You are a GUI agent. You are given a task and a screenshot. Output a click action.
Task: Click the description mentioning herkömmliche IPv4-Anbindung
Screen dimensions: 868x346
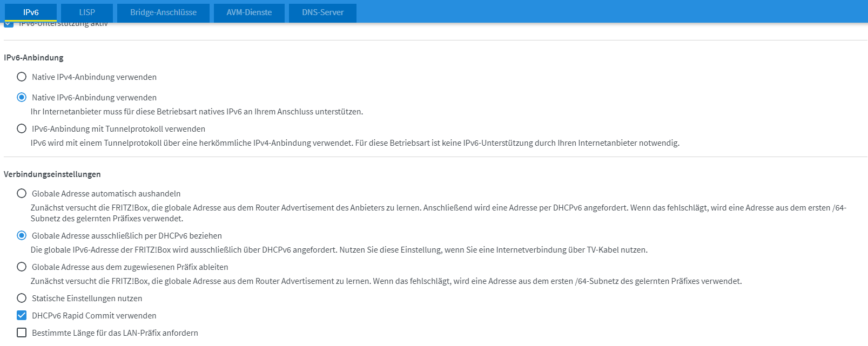pyautogui.click(x=355, y=143)
